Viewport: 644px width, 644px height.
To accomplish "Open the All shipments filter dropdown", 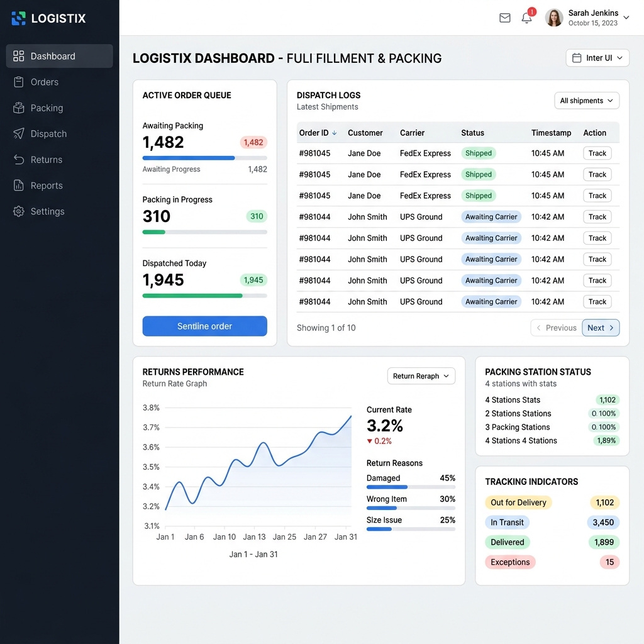I will point(587,101).
